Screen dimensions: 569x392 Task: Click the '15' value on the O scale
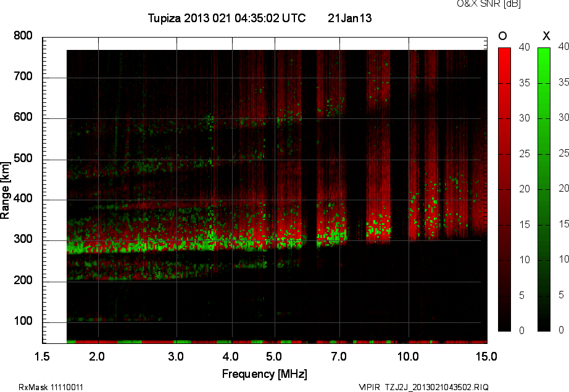click(525, 224)
